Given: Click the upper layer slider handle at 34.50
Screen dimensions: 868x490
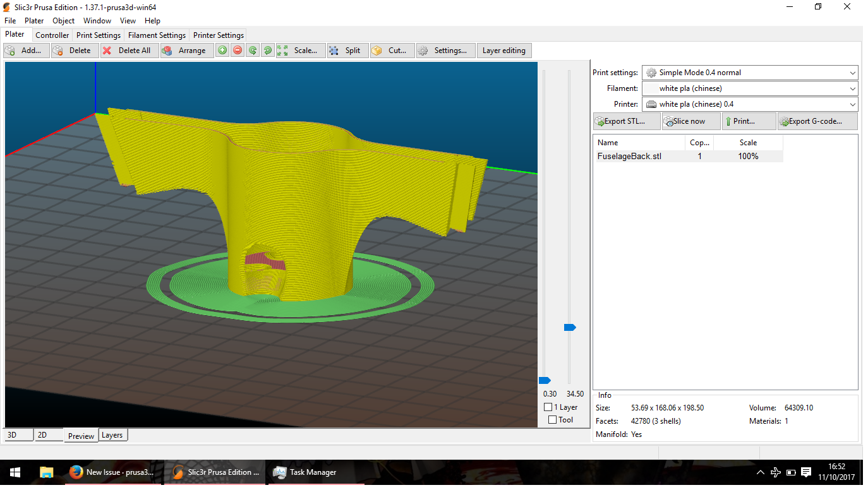Looking at the screenshot, I should point(570,327).
